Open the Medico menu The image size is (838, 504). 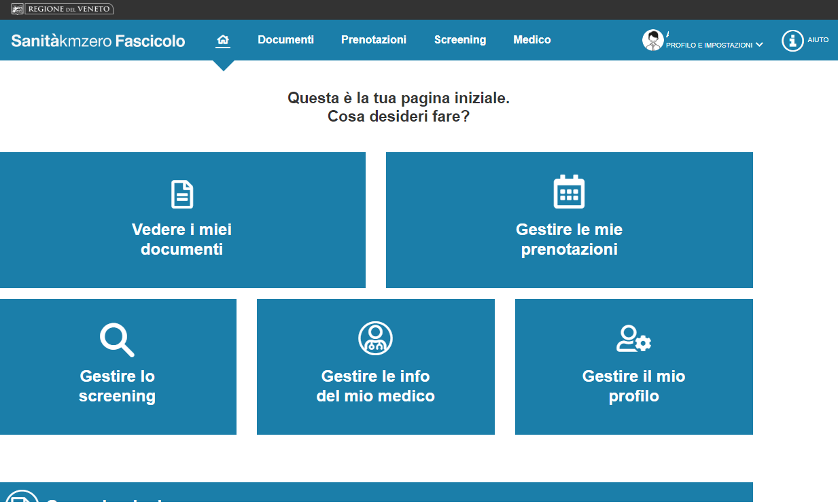pos(532,40)
